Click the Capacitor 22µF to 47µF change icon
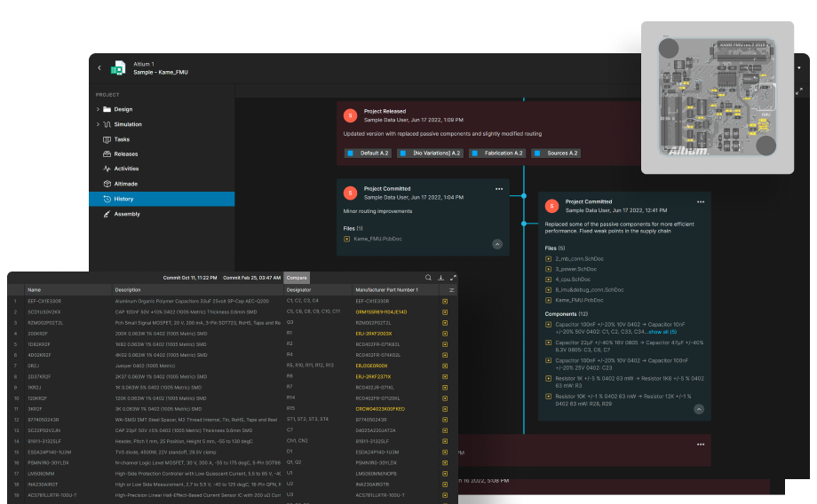The height and width of the screenshot is (504, 817). pos(548,343)
